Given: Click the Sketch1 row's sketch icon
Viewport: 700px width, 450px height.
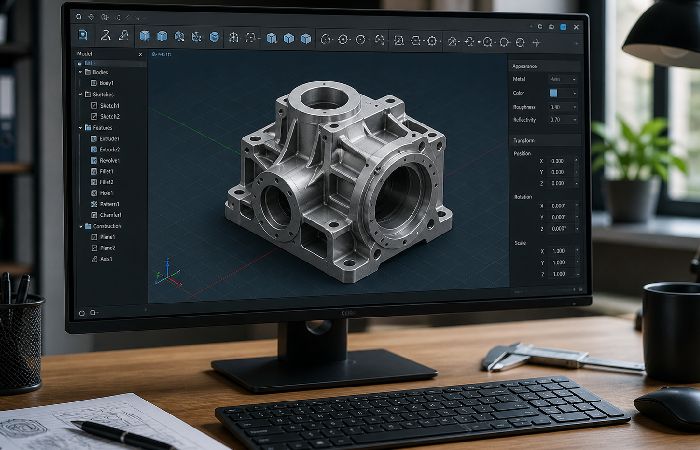Looking at the screenshot, I should pyautogui.click(x=94, y=105).
